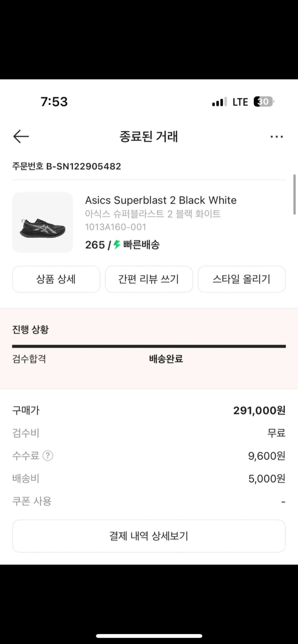This screenshot has height=644, width=298.
Task: Open 상품 상세 product details
Action: [x=56, y=279]
